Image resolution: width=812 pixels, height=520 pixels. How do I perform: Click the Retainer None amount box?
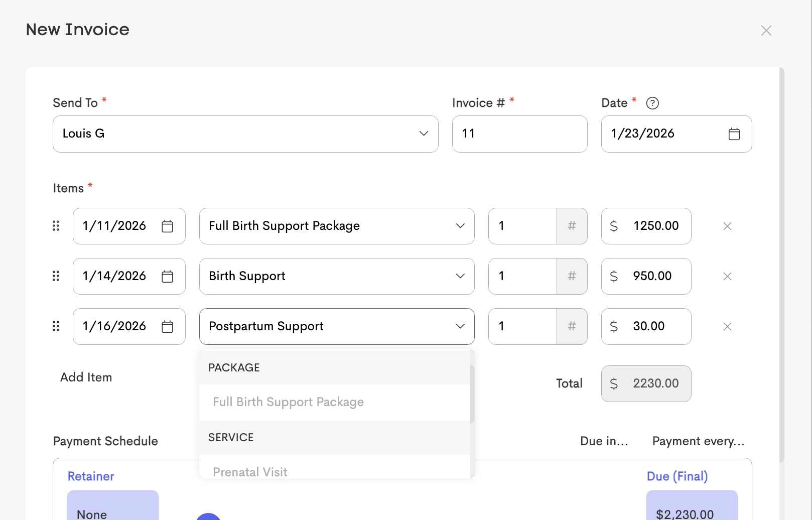pyautogui.click(x=113, y=505)
